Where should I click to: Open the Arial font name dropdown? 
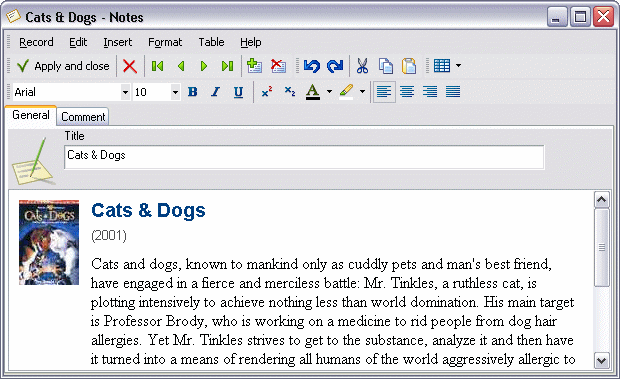click(x=125, y=92)
